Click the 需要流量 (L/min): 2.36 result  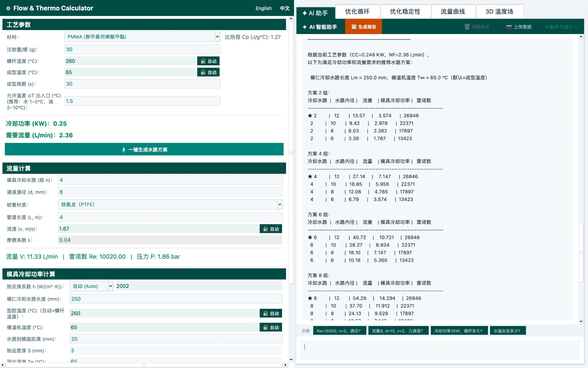pos(40,135)
